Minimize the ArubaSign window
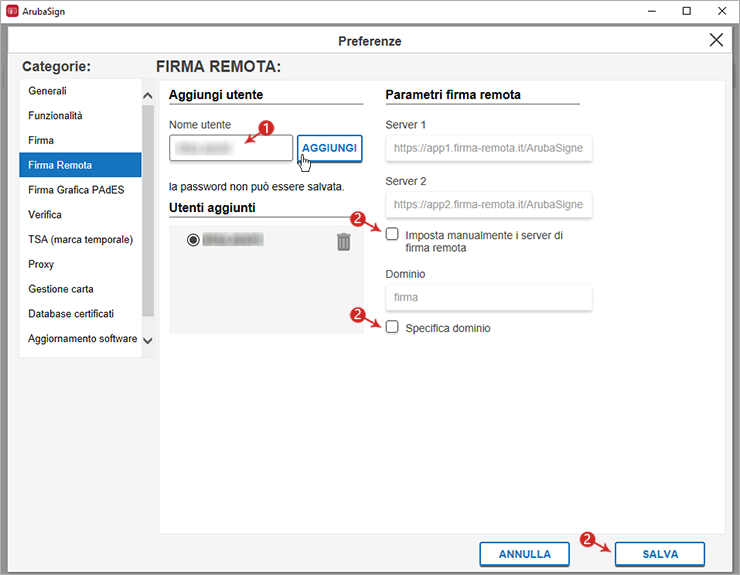This screenshot has height=575, width=740. coord(652,11)
